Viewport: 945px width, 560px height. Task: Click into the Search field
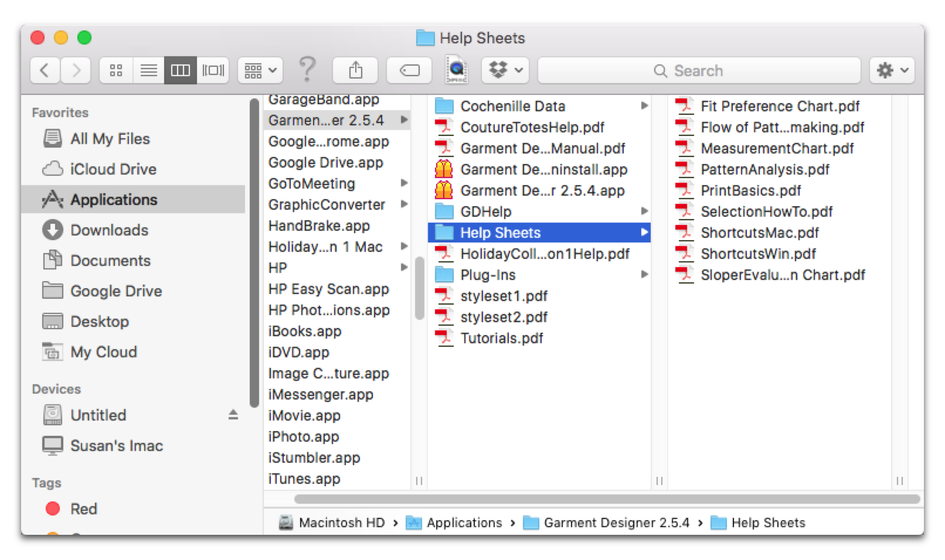699,71
